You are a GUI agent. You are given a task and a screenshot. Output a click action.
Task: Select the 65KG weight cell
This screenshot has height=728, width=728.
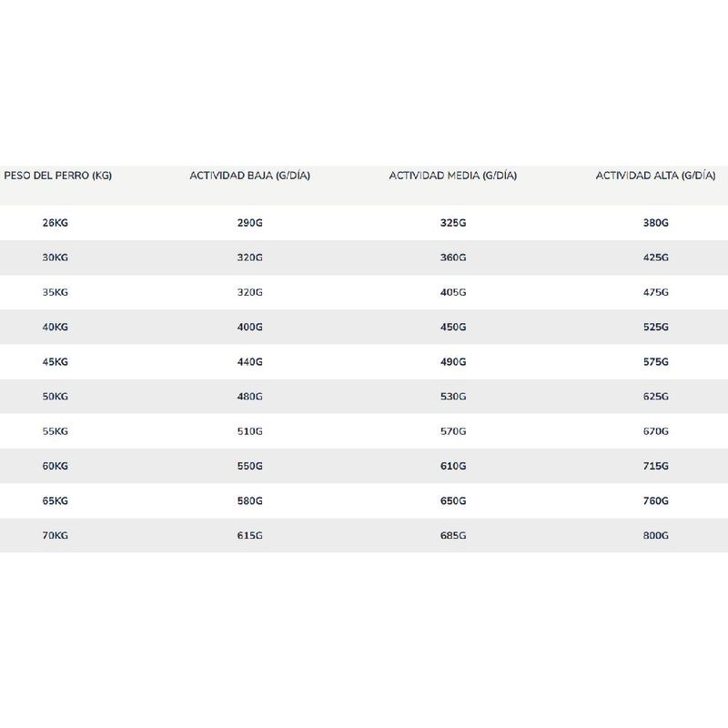[56, 501]
